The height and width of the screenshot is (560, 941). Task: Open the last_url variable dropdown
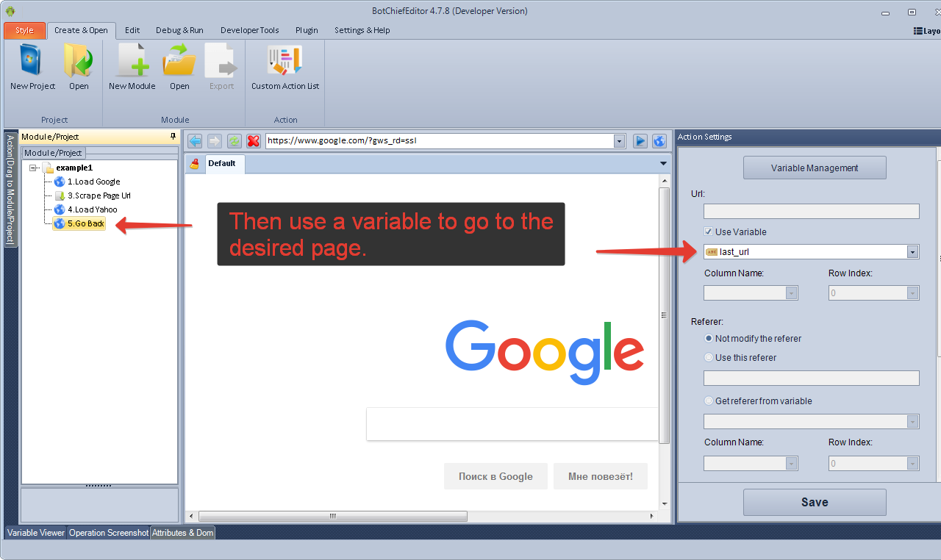912,252
